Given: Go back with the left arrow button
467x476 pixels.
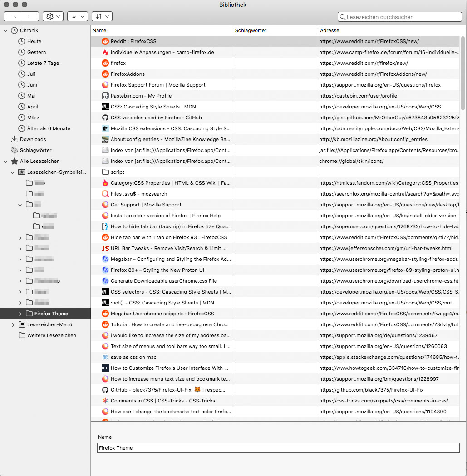Looking at the screenshot, I should click(x=12, y=16).
